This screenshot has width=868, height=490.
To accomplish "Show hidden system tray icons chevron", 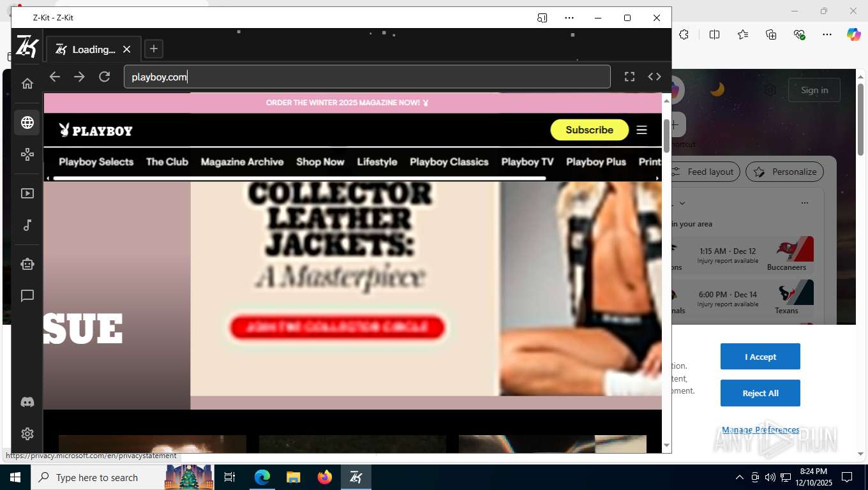I will tap(740, 477).
